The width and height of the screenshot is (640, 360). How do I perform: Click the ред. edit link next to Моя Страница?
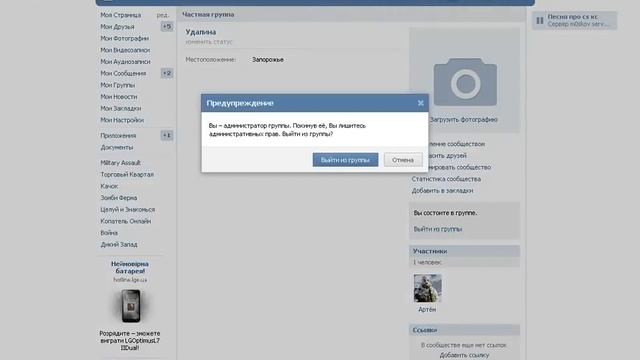pyautogui.click(x=162, y=15)
